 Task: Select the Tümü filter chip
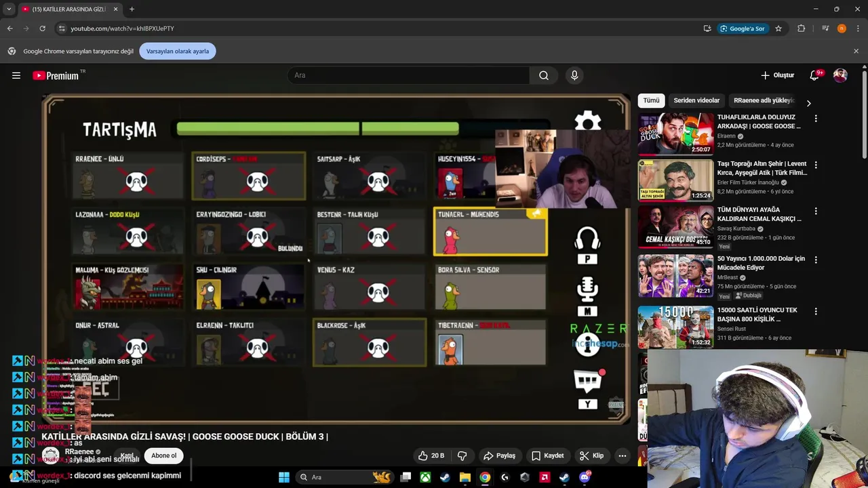651,100
